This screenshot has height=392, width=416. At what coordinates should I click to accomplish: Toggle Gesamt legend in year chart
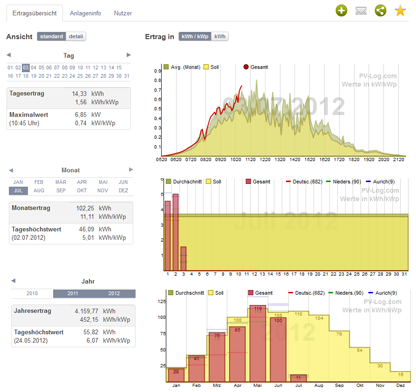click(260, 293)
